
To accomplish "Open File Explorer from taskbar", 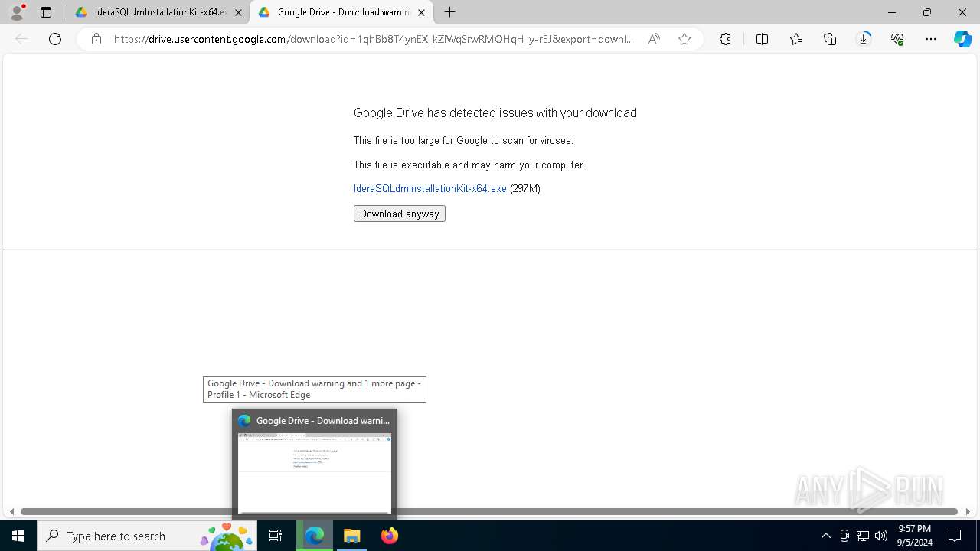I will [x=352, y=536].
